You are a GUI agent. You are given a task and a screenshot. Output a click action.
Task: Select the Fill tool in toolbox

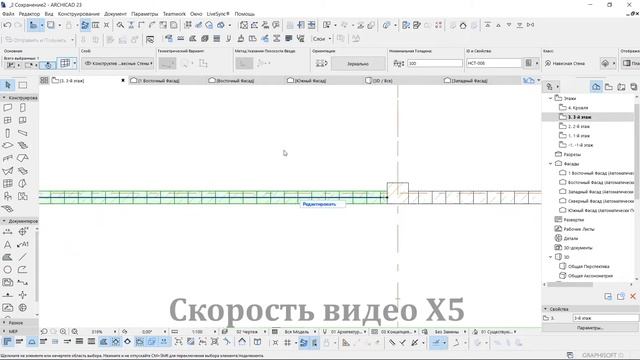[7, 257]
